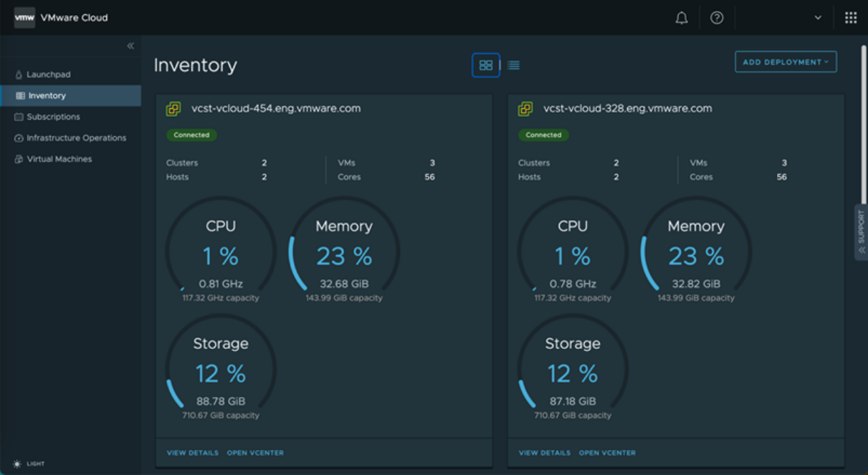868x475 pixels.
Task: Open Infrastructure Operations menu item
Action: click(76, 138)
